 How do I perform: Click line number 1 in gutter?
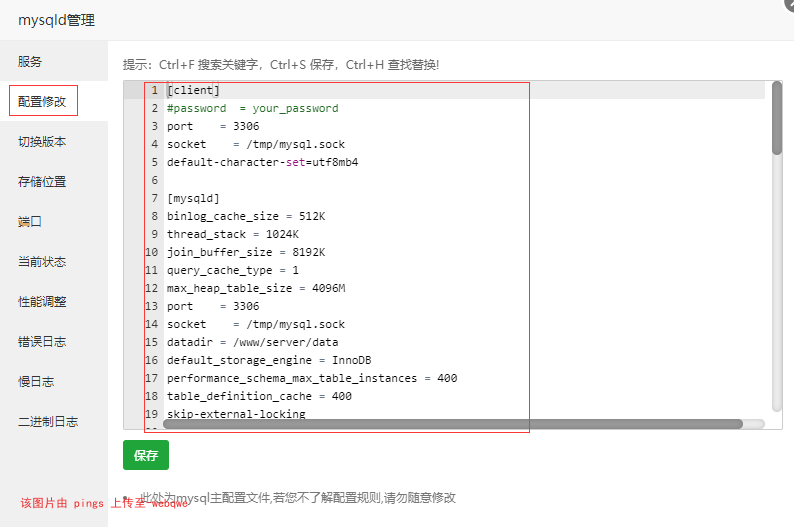pyautogui.click(x=154, y=90)
